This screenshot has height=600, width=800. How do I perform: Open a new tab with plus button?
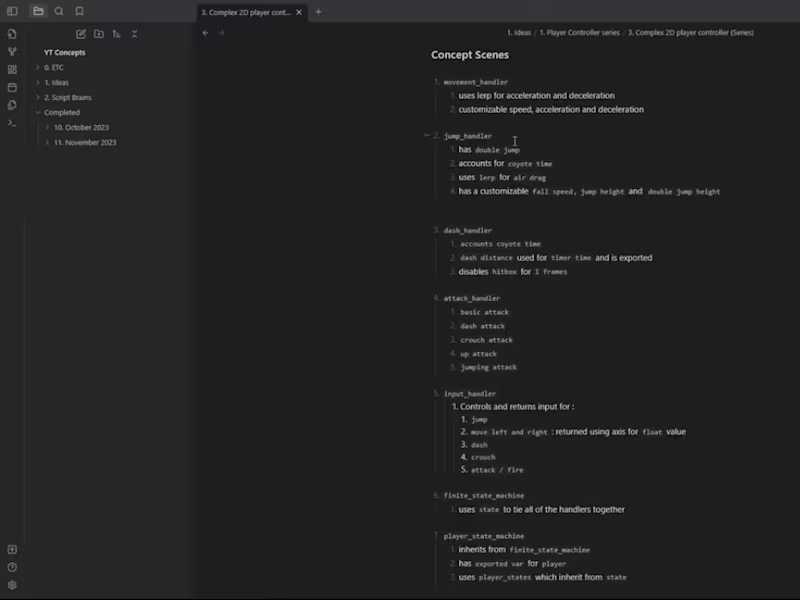click(x=318, y=12)
